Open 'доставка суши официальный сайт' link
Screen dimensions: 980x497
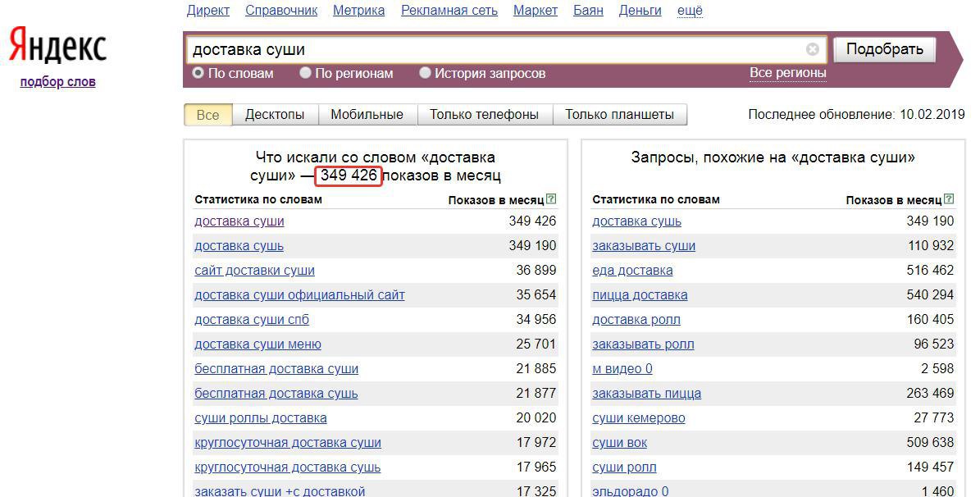(x=299, y=295)
